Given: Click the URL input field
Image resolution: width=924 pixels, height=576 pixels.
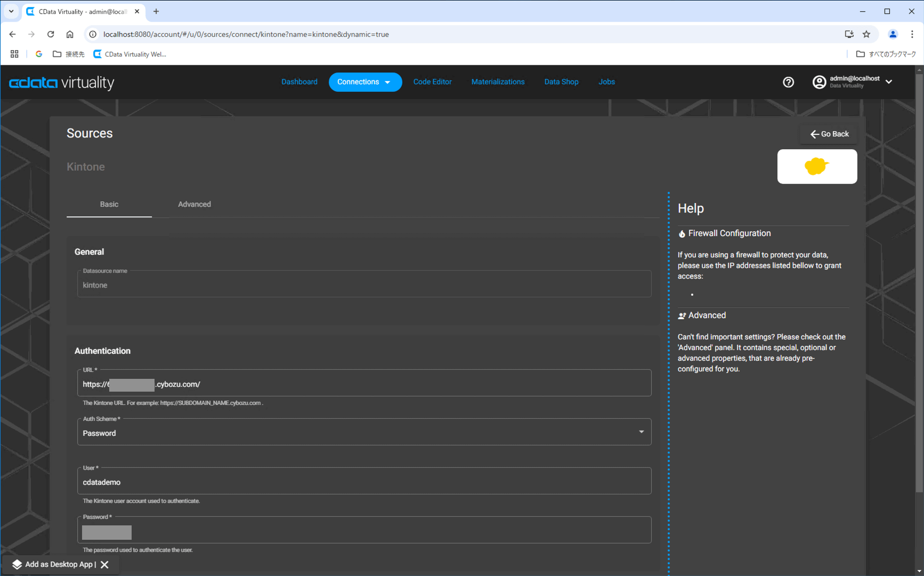Looking at the screenshot, I should point(364,383).
